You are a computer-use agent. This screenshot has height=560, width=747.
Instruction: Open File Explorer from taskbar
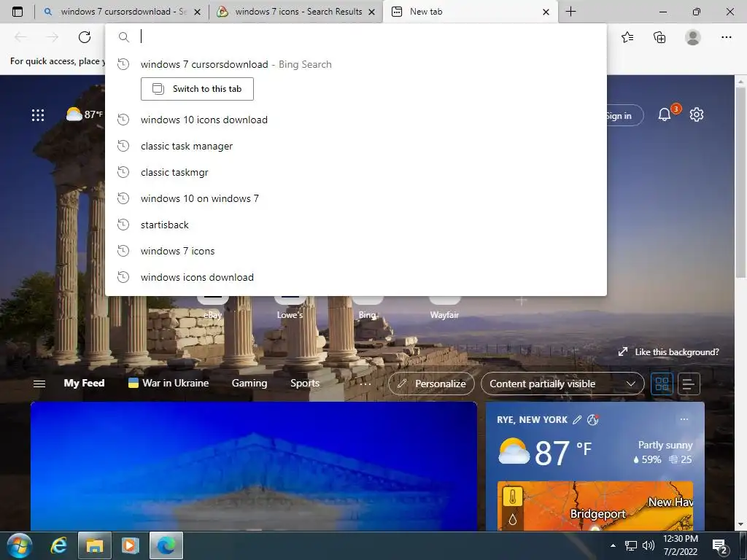[94, 545]
